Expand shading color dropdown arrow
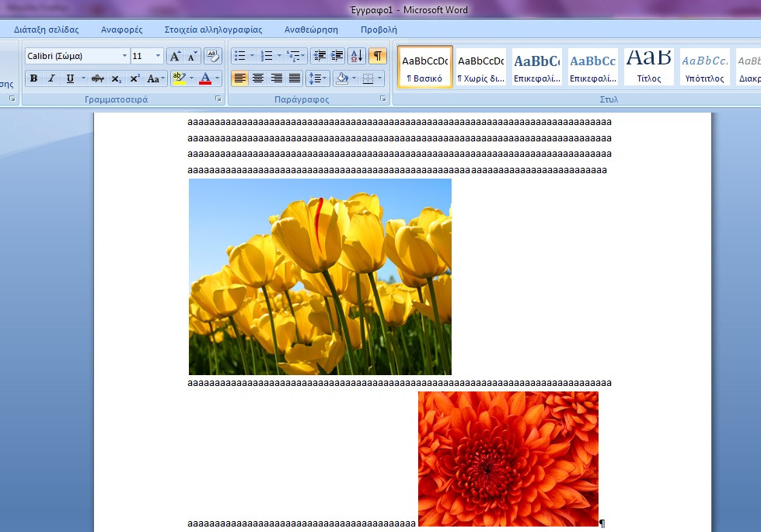The image size is (761, 532). 354,78
